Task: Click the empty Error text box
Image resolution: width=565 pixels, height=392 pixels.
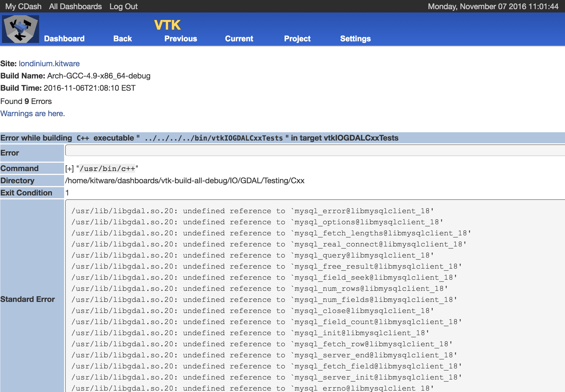Action: tap(315, 150)
